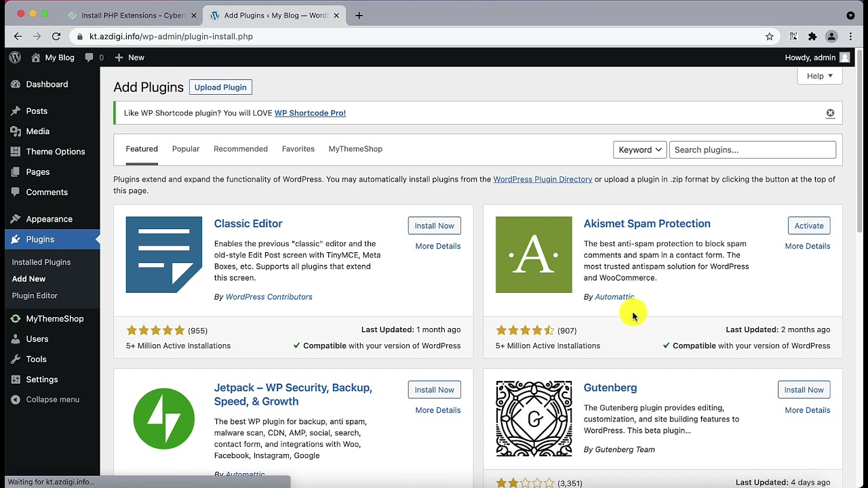Activate the Akismet Spam Protection plugin
Image resolution: width=868 pixels, height=488 pixels.
point(809,226)
